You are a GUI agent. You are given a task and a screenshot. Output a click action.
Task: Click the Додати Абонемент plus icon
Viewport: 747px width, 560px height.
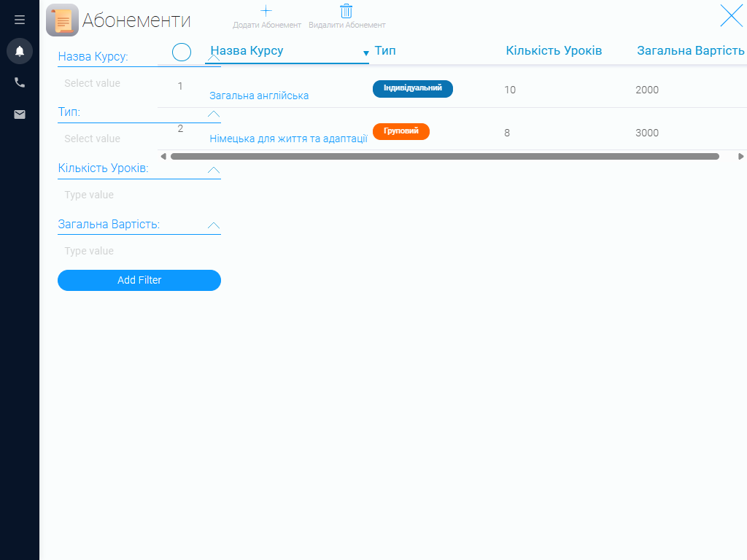(x=266, y=11)
